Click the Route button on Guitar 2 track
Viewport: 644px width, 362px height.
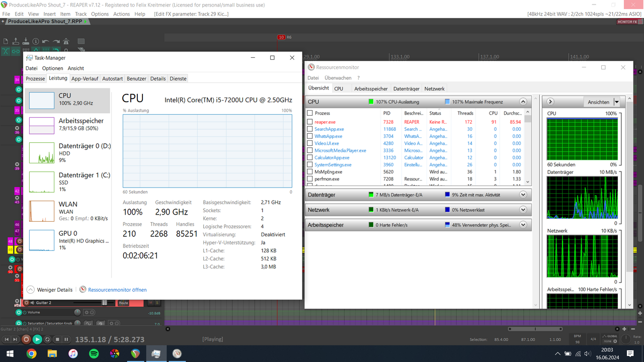click(123, 303)
